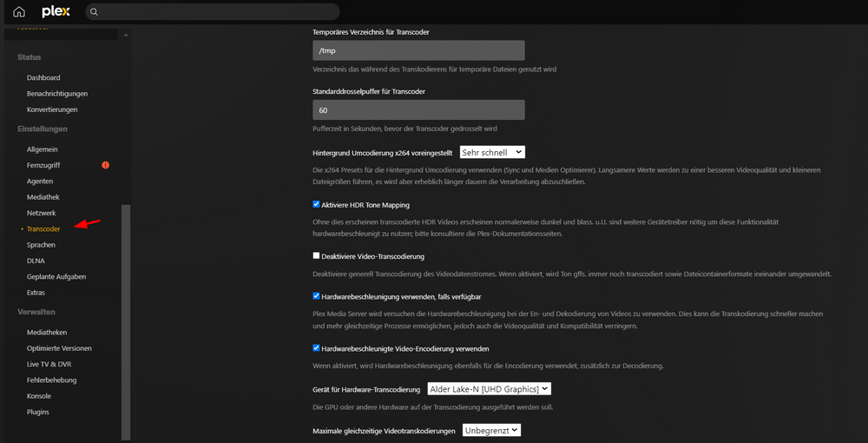Open DLNA settings
Screen dimensions: 868x443
(x=36, y=261)
